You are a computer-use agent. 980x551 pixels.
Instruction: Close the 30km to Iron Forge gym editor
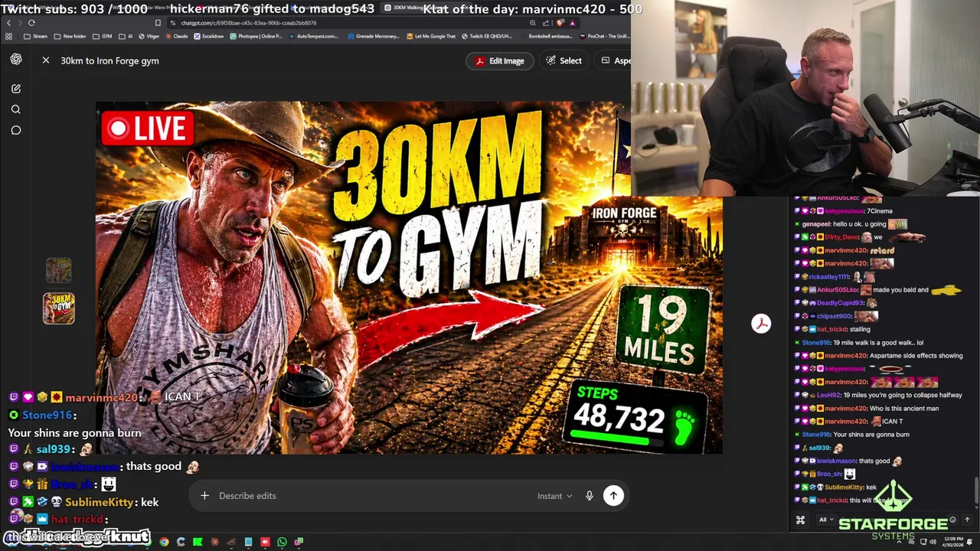(x=46, y=60)
